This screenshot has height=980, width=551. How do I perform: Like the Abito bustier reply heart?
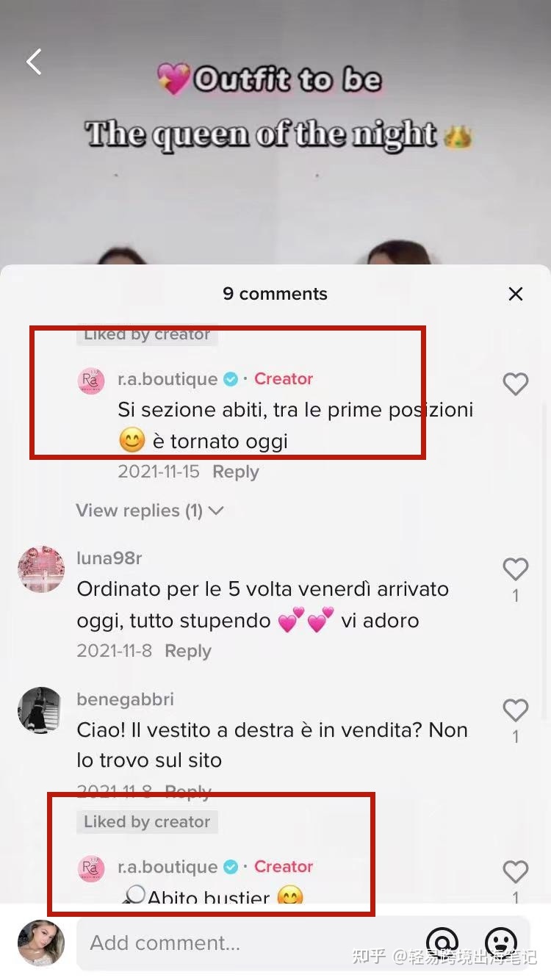516,871
